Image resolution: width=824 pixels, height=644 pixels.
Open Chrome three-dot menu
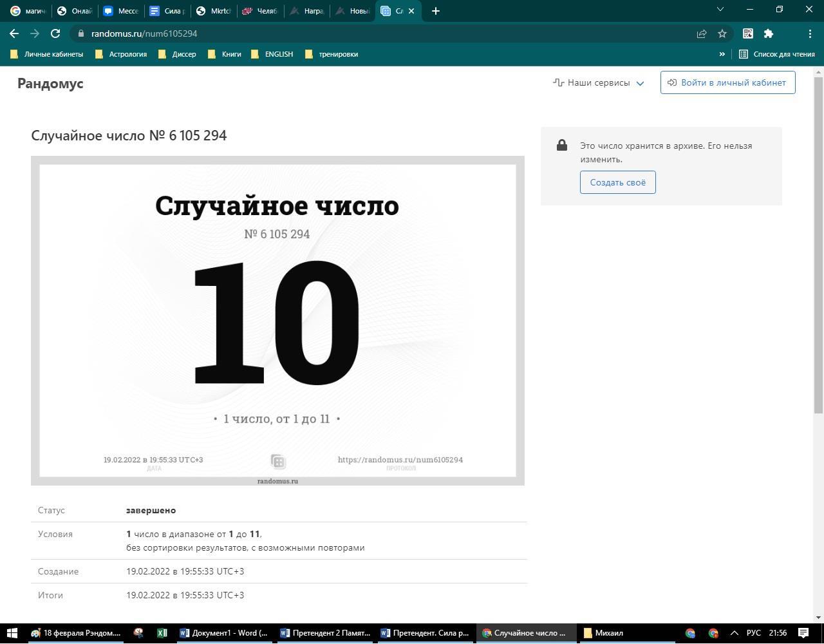(x=810, y=33)
